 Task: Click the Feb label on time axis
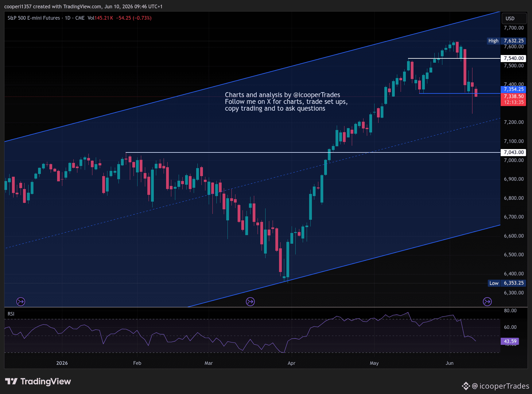pos(137,363)
